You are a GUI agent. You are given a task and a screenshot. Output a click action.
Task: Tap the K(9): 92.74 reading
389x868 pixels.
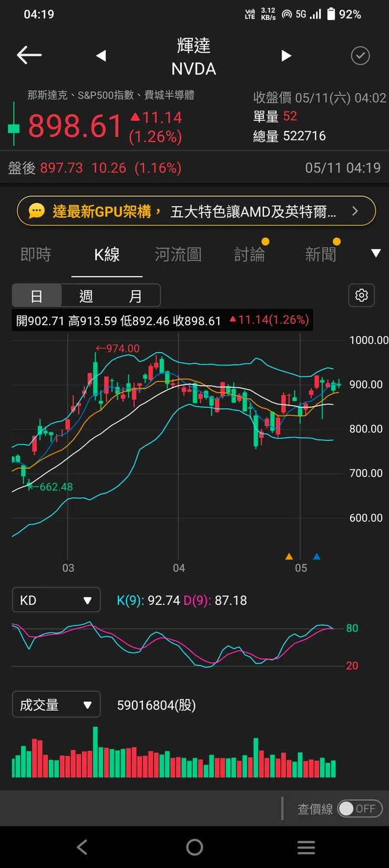point(148,600)
